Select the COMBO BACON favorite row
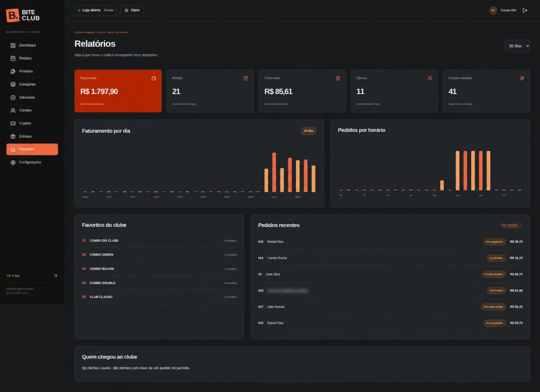Screen dimensions: 540x392 tap(159, 269)
